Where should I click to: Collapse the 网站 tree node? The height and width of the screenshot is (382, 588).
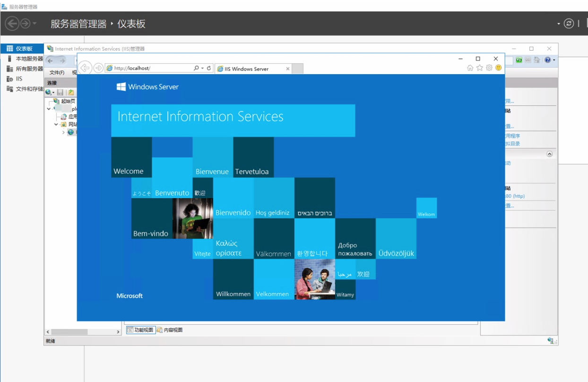[x=56, y=124]
